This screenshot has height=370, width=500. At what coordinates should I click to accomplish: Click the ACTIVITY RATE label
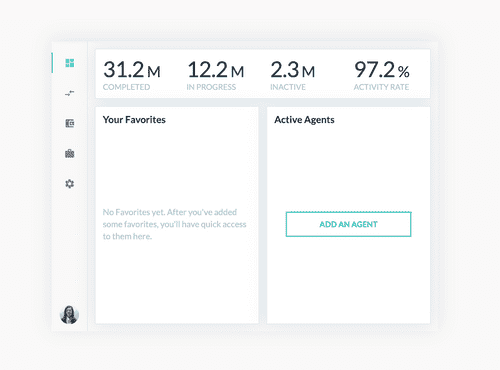(x=381, y=87)
